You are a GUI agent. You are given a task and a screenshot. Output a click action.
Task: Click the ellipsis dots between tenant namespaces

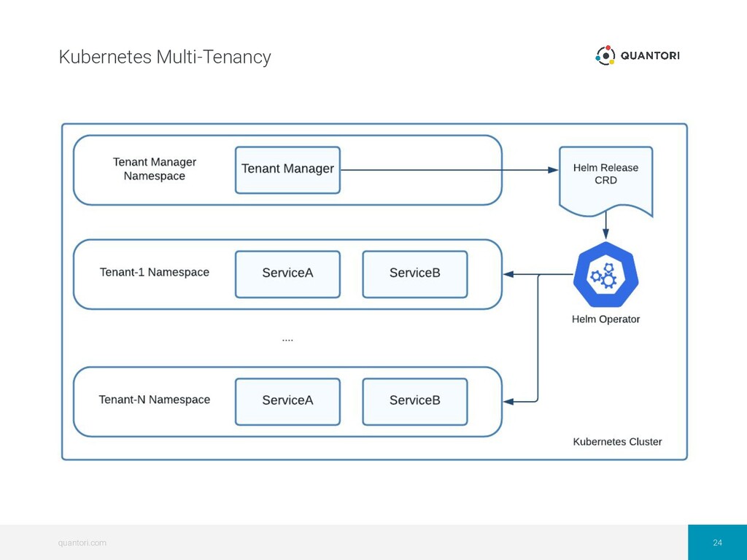[x=287, y=340]
